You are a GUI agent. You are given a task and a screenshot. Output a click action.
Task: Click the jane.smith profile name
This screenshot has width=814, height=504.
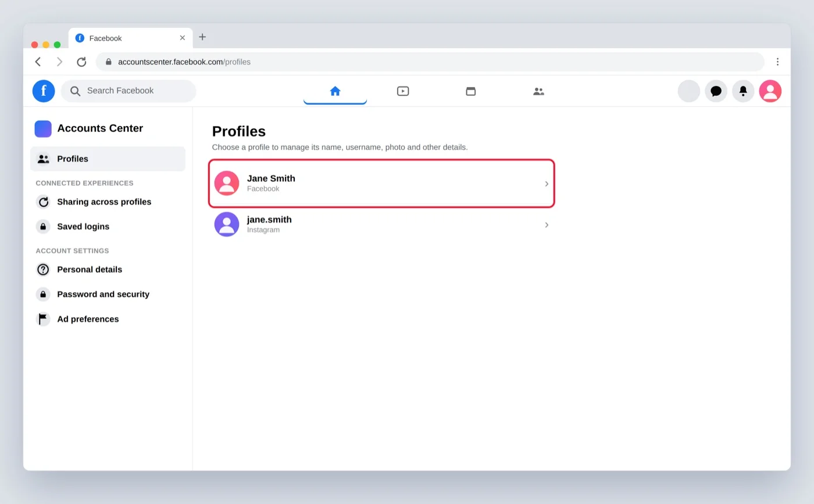point(269,220)
